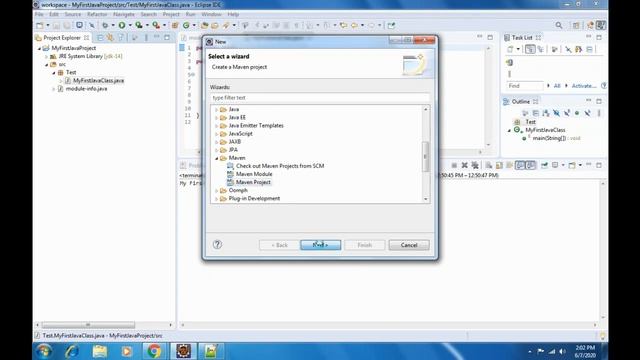This screenshot has width=640, height=360.
Task: Open the Eclipse icon on the taskbar
Action: point(183,351)
